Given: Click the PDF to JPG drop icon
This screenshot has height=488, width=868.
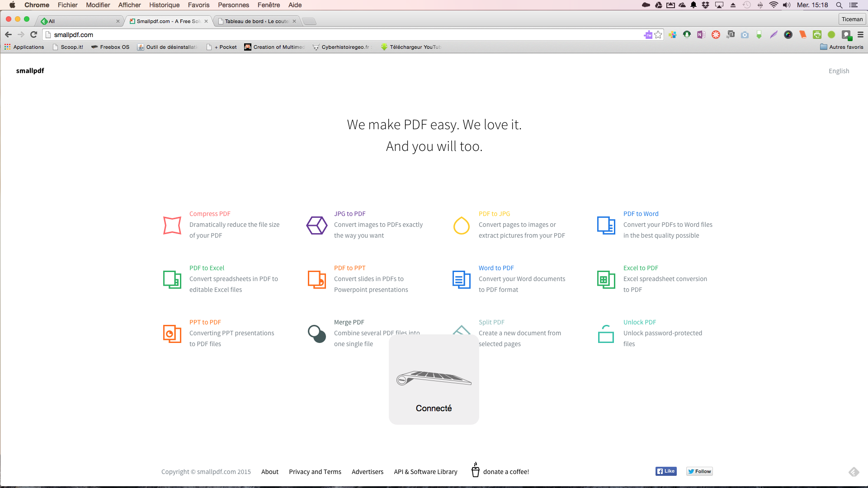Looking at the screenshot, I should point(462,225).
